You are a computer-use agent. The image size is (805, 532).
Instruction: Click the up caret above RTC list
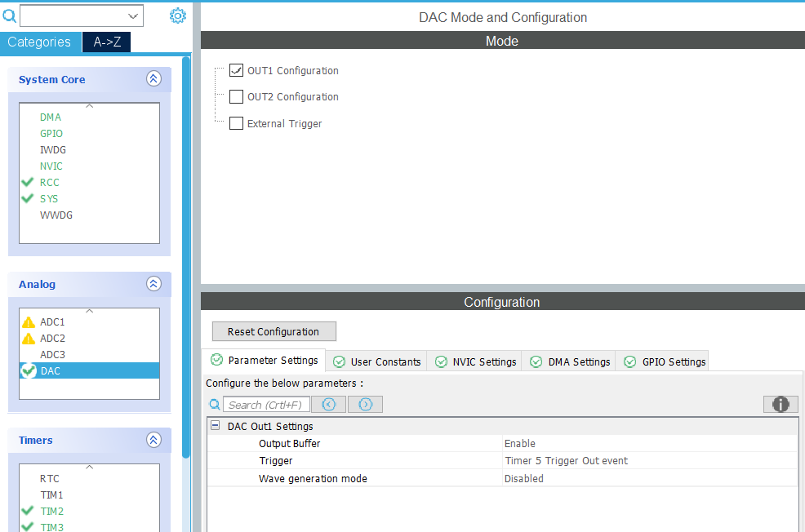[89, 468]
